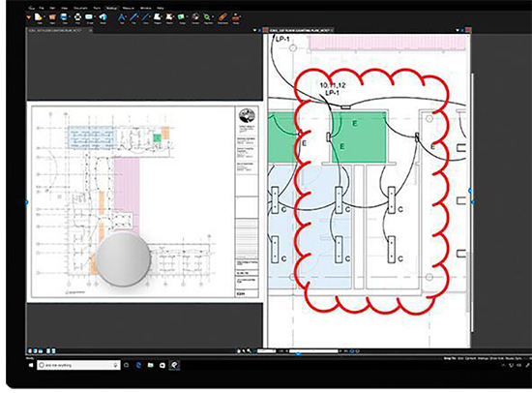Click the page navigation slider bar

point(313,350)
